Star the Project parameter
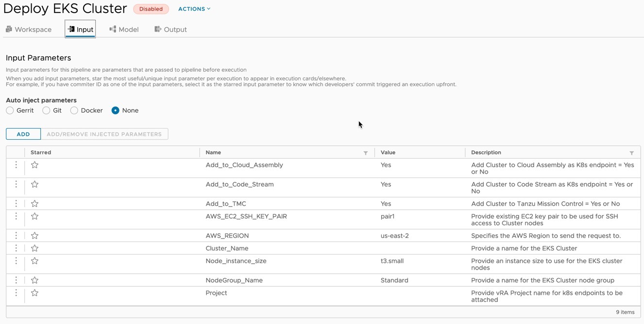Screen dimensions: 644x324 (x=34, y=293)
